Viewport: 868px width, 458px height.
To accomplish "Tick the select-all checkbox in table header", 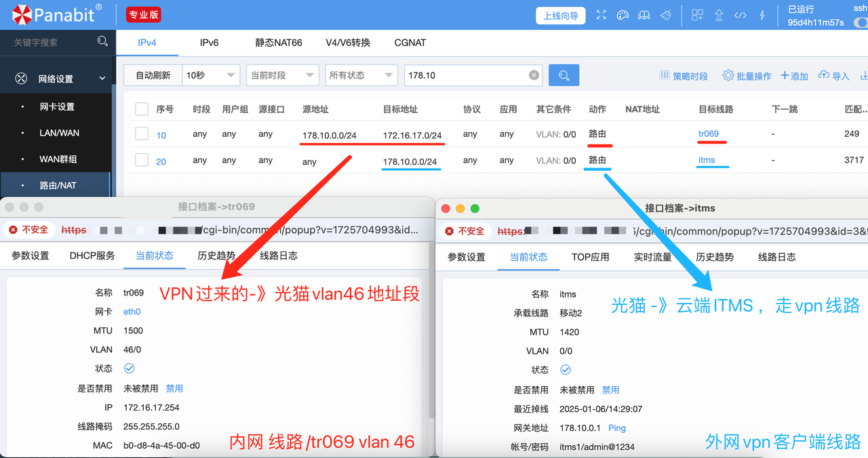I will click(142, 109).
